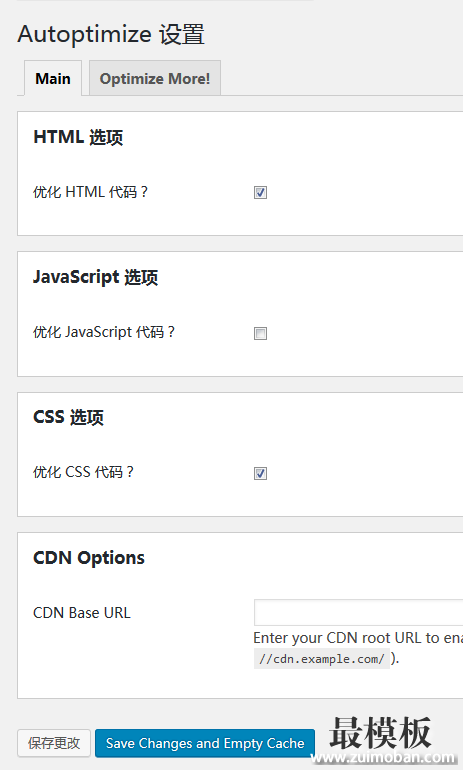Click the 最模板 watermark logo
Screen dimensions: 463x770
click(x=380, y=732)
